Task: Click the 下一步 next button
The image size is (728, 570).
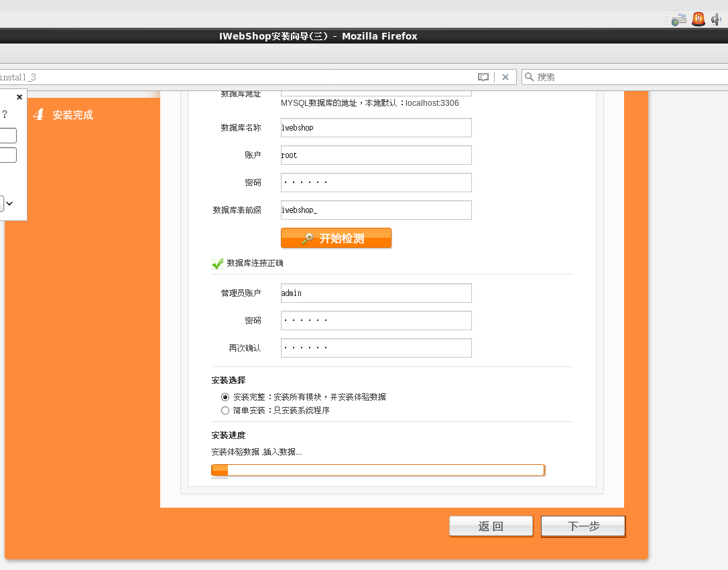Action: [583, 526]
